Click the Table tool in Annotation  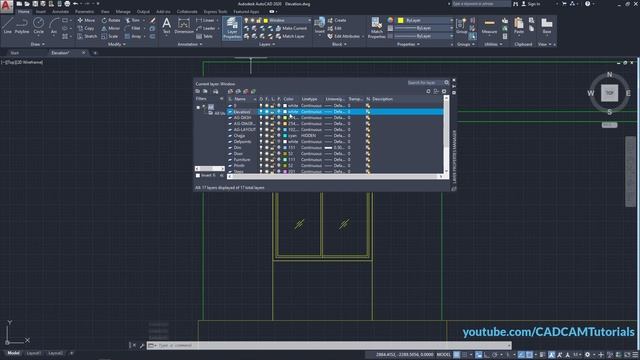[x=204, y=36]
